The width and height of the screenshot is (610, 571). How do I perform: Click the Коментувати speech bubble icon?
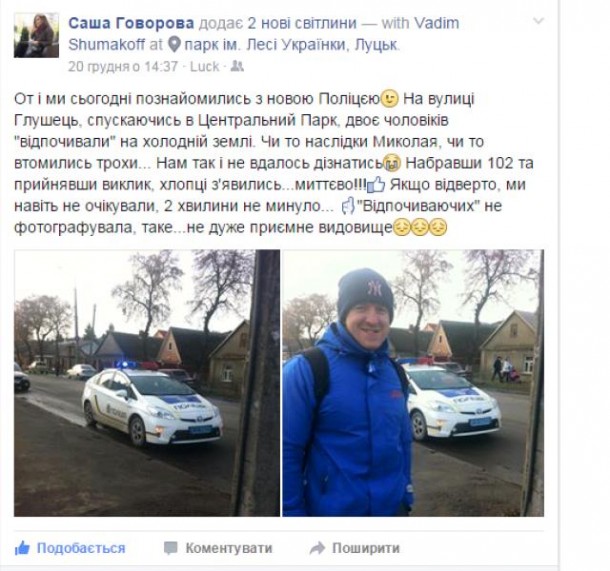[x=170, y=548]
